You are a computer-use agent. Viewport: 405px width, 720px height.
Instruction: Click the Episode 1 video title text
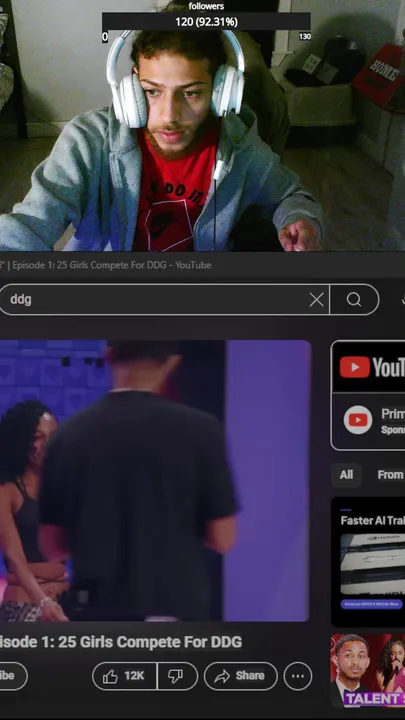[120, 642]
